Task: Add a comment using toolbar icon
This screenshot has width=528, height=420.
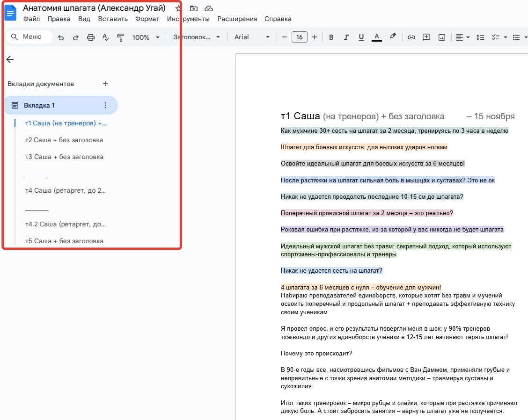Action: click(426, 37)
